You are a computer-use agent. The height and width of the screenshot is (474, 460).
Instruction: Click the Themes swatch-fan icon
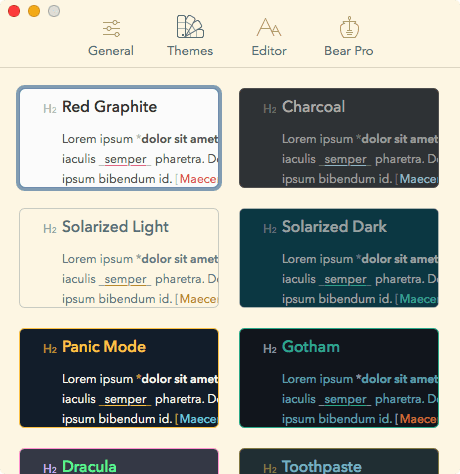[x=190, y=26]
